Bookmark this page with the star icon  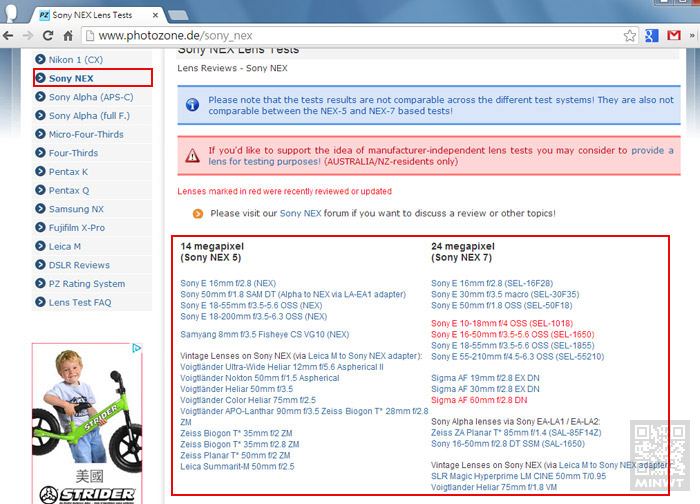pos(630,35)
